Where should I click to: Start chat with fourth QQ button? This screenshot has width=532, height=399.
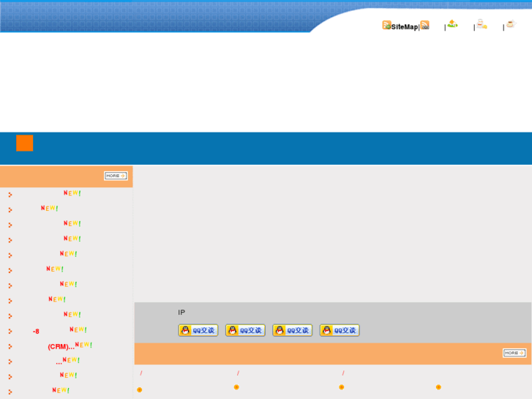pyautogui.click(x=340, y=330)
